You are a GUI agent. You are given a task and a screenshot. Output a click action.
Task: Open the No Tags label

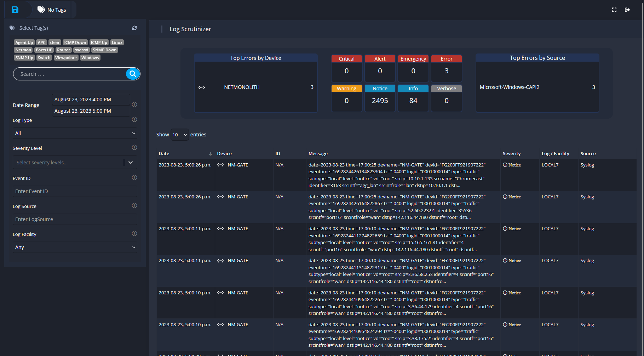pos(52,10)
